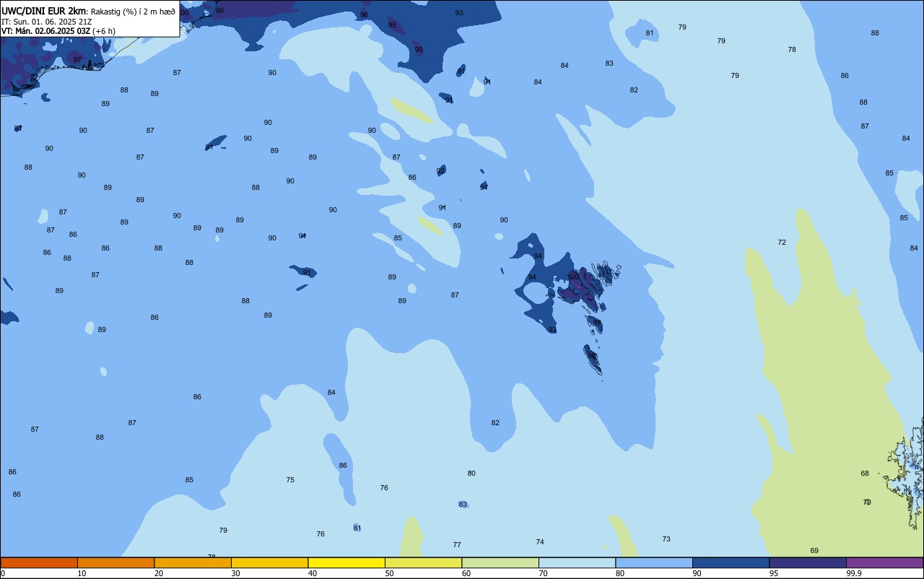The image size is (924, 579).
Task: Click the 30–40 golden yellow legend swatch
Action: point(269,562)
